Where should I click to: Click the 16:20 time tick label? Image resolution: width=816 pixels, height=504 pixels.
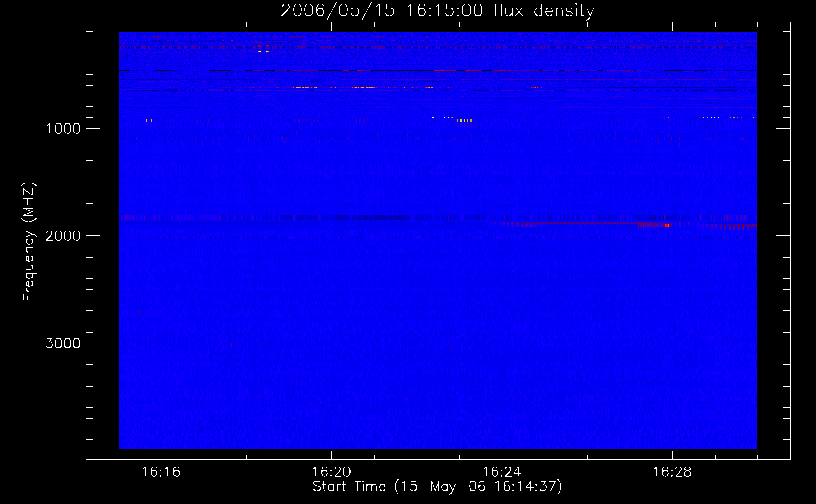point(331,472)
